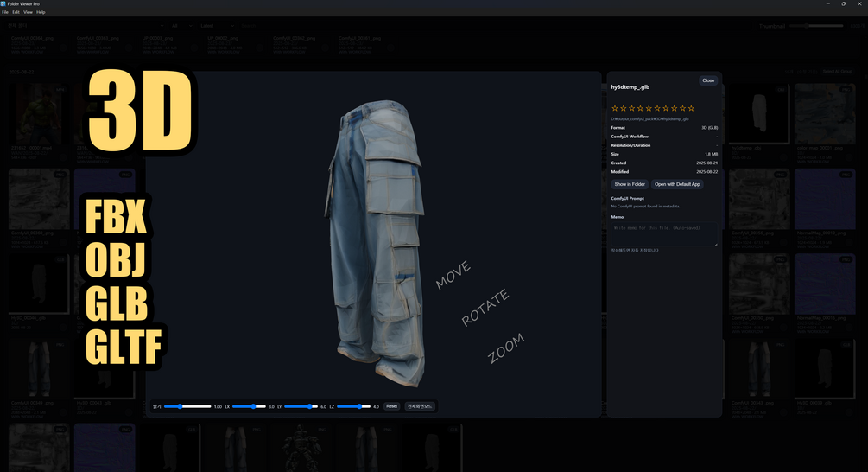Image resolution: width=868 pixels, height=472 pixels.
Task: Adjust the LZ light slider
Action: 354,406
